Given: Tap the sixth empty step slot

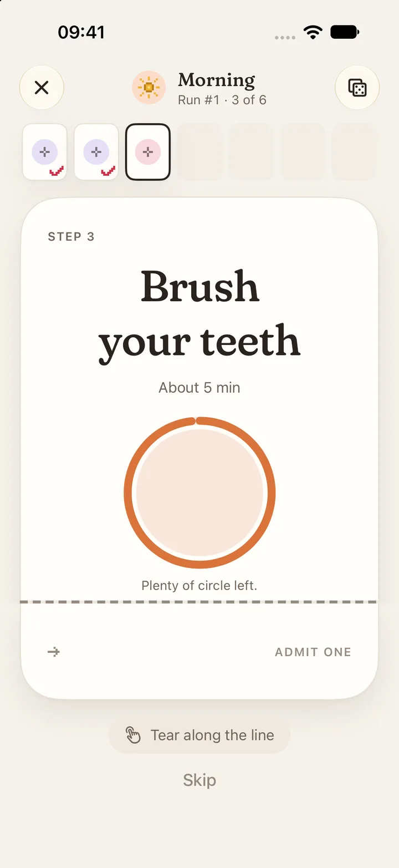Looking at the screenshot, I should pyautogui.click(x=303, y=152).
